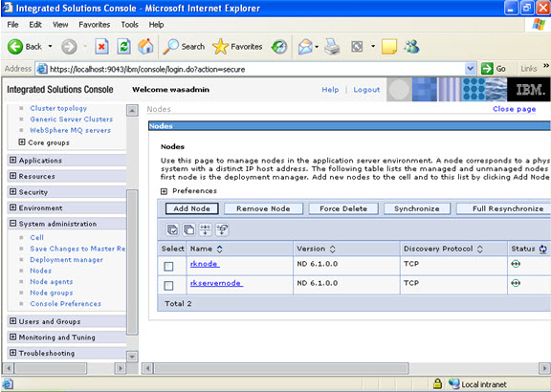Click the Mail envelope icon
551x392 pixels.
click(305, 46)
